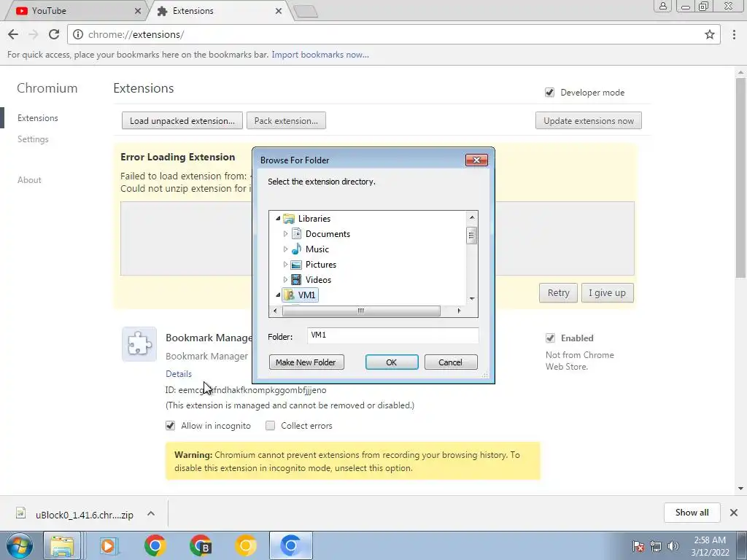Screen dimensions: 747x560
Task: Reload the extensions page
Action: tap(54, 34)
